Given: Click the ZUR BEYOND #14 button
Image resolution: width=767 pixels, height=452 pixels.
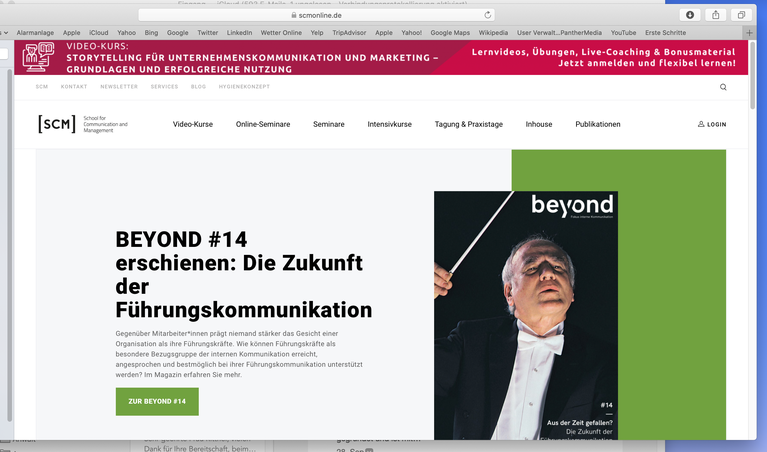Looking at the screenshot, I should [157, 402].
